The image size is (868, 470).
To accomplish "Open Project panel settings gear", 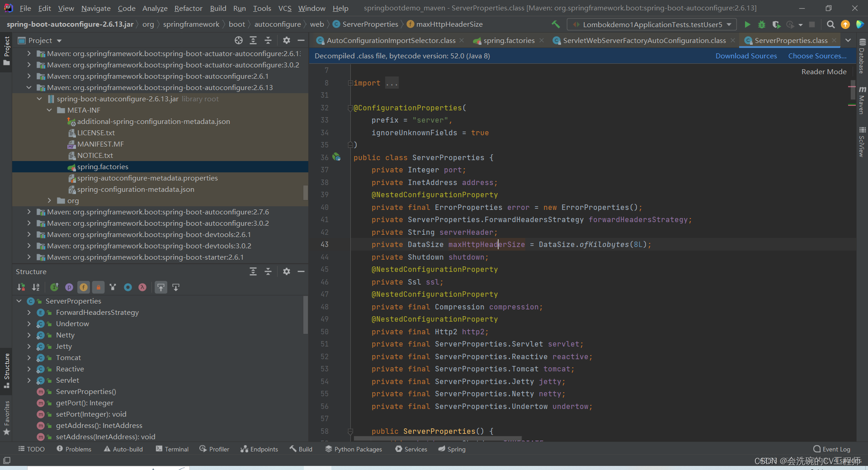I will click(x=286, y=40).
